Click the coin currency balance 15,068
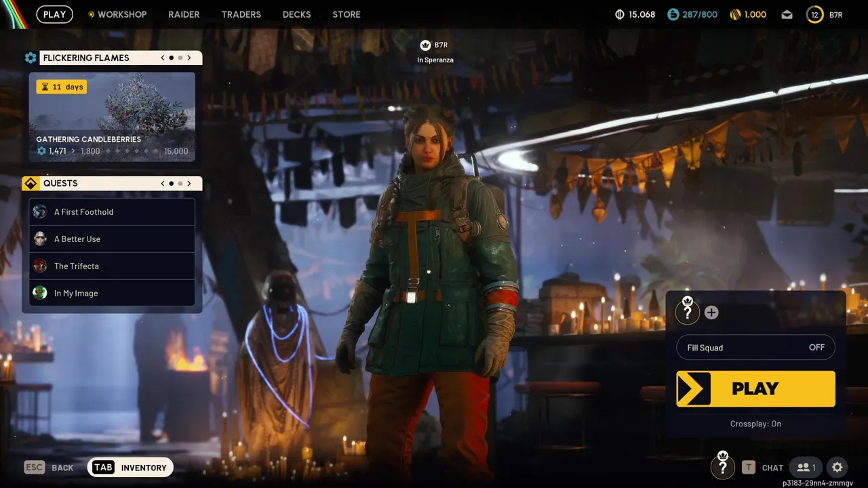Viewport: 868px width, 488px height. (x=635, y=14)
